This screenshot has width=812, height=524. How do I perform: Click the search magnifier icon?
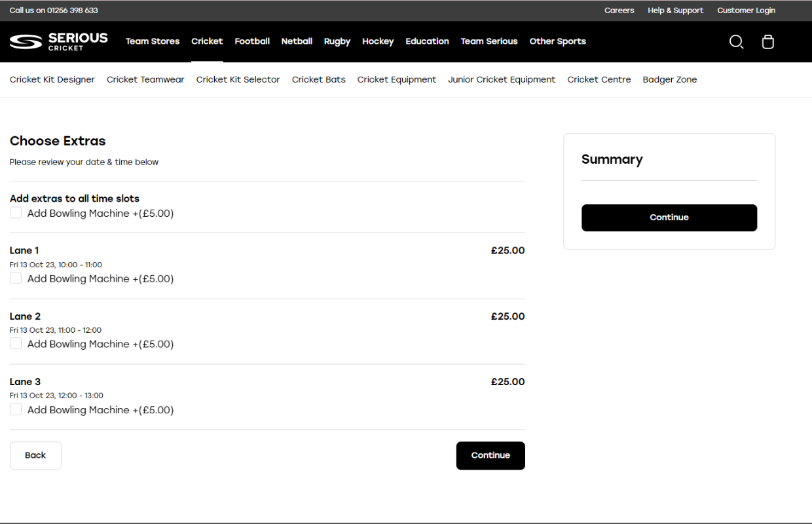(x=736, y=42)
